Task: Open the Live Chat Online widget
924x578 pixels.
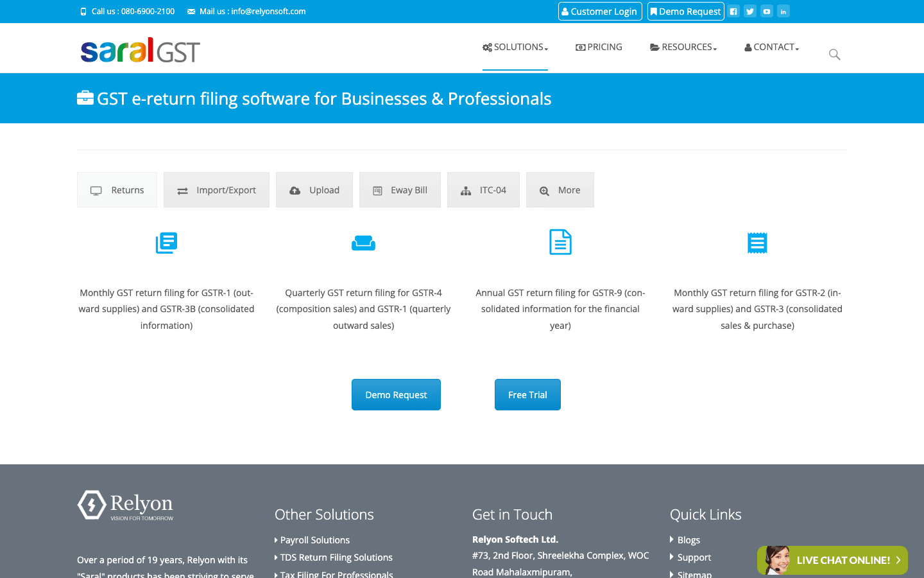Action: coord(832,560)
